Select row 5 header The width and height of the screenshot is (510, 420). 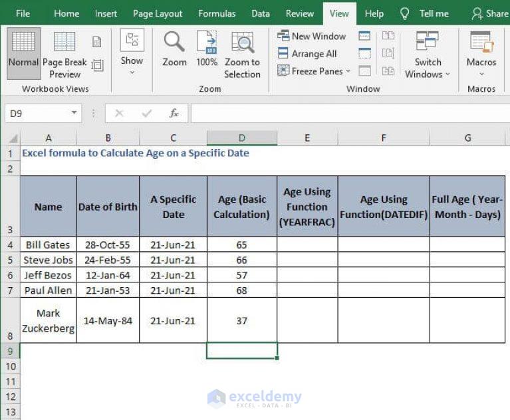[10, 260]
